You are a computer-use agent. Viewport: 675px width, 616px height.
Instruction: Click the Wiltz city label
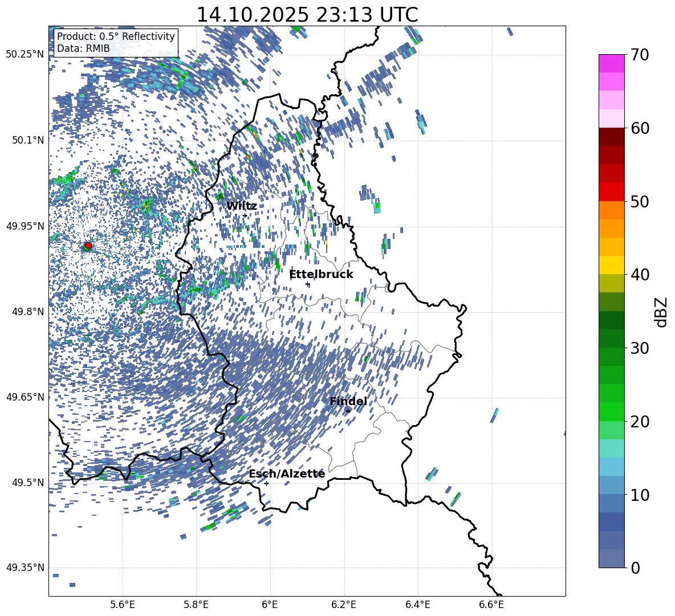point(242,206)
